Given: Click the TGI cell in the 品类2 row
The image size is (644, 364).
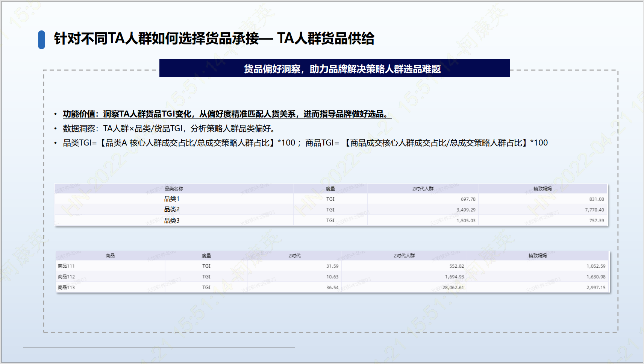Looking at the screenshot, I should [330, 210].
